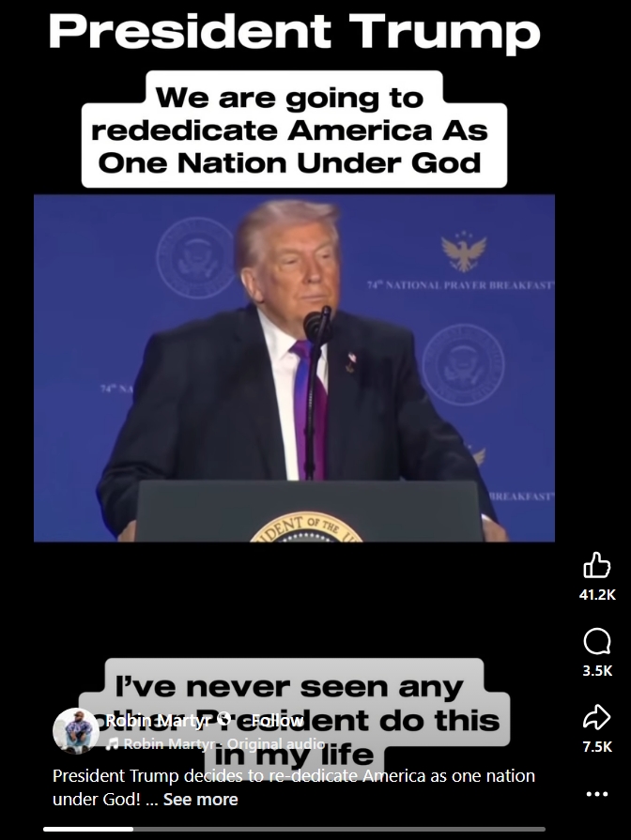View the 7.5K shares count
The width and height of the screenshot is (631, 840).
pyautogui.click(x=597, y=747)
